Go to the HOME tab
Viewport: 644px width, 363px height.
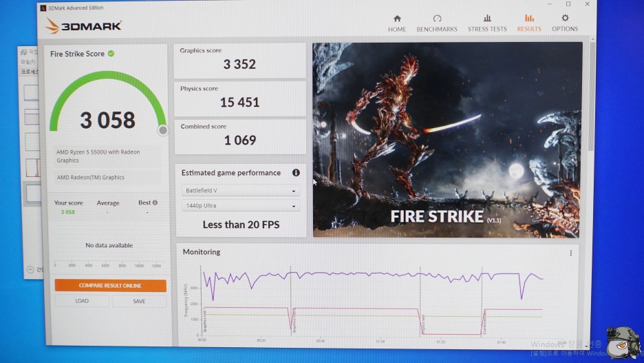tap(397, 23)
